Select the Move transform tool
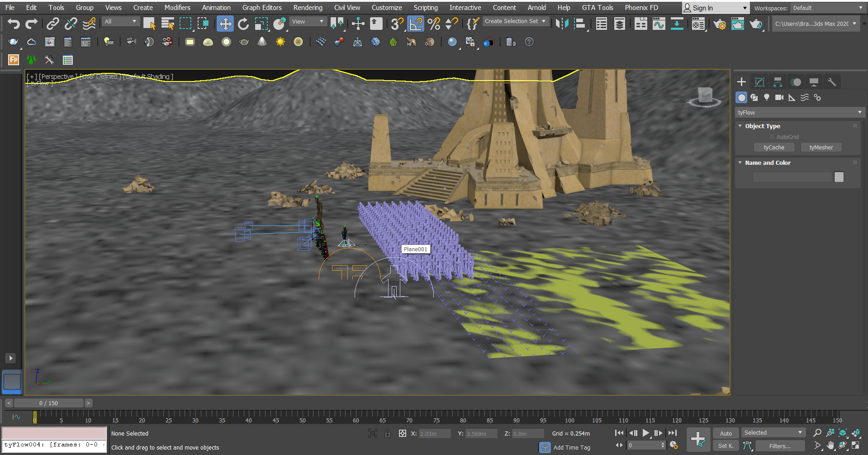868x455 pixels. (x=225, y=24)
